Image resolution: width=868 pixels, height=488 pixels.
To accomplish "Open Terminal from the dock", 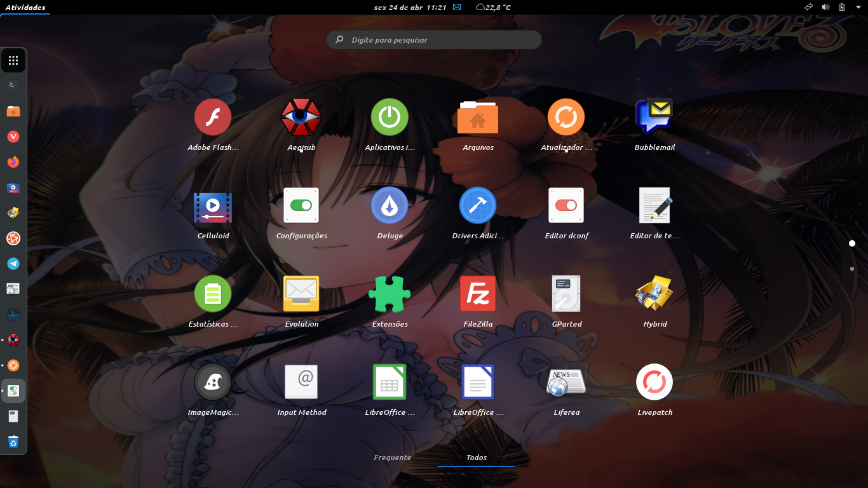I will coord(13,85).
